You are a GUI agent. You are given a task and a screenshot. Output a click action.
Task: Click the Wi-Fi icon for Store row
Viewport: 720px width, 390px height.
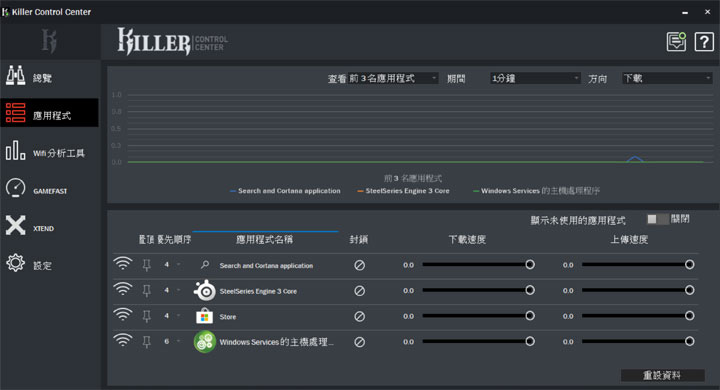pyautogui.click(x=123, y=315)
